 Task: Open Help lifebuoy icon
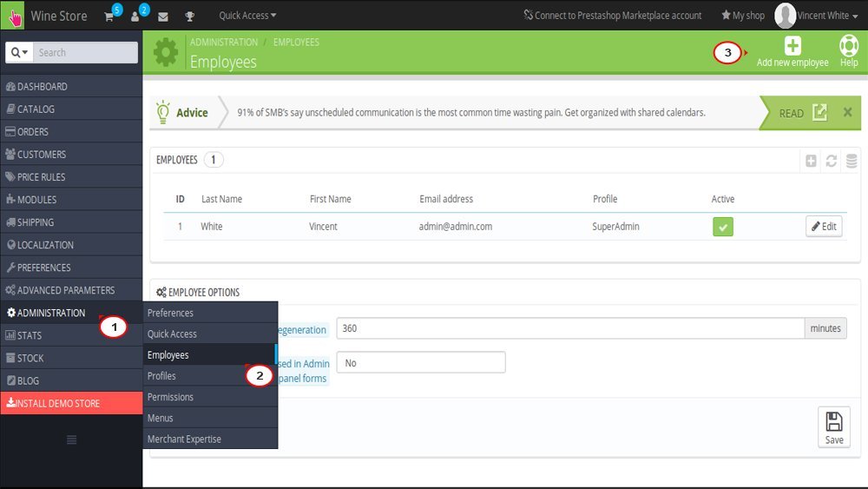click(x=849, y=45)
